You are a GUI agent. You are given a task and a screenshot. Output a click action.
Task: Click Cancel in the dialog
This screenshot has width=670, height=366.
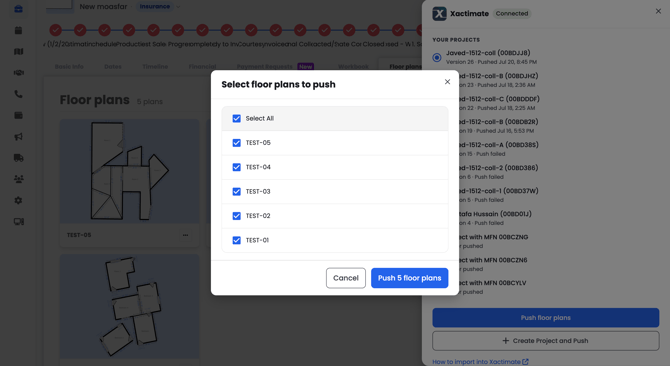346,278
